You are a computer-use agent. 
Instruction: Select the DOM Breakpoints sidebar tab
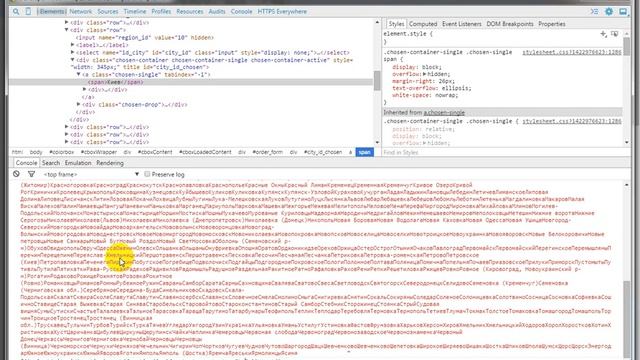click(x=510, y=24)
